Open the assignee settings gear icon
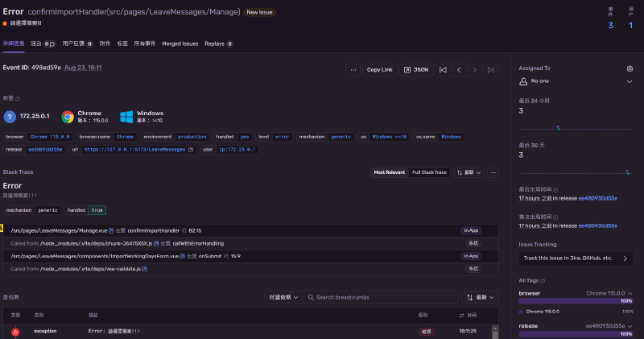The width and height of the screenshot is (644, 339). (x=630, y=69)
